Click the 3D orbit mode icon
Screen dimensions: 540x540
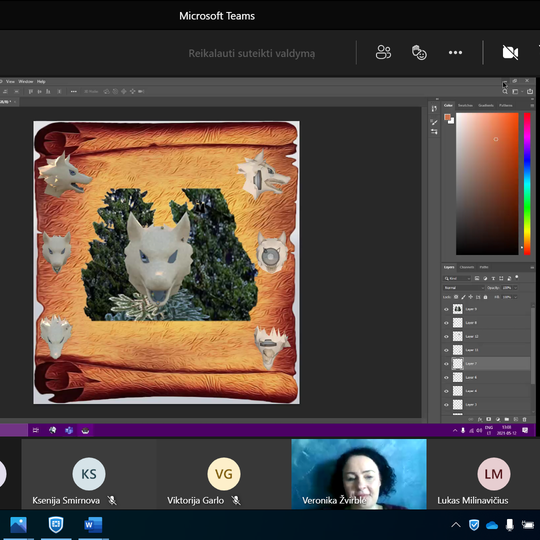coord(106,92)
